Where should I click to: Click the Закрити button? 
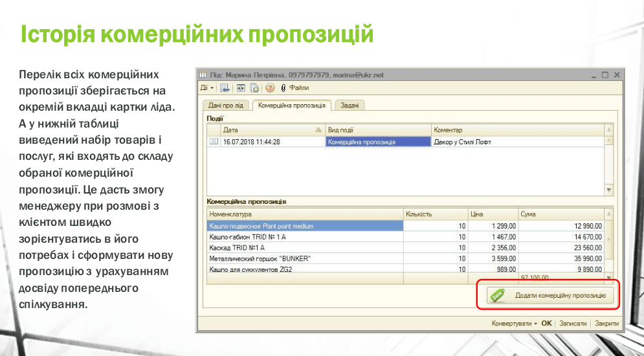[606, 324]
